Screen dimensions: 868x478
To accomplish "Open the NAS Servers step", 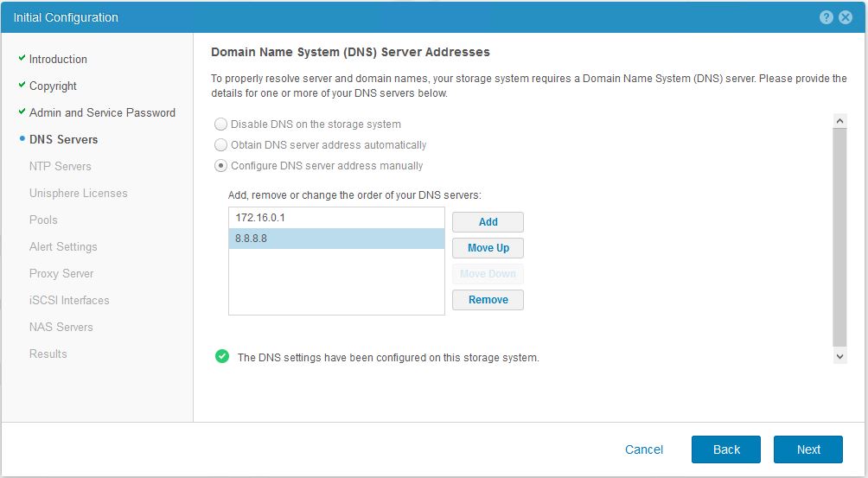I will coord(61,327).
